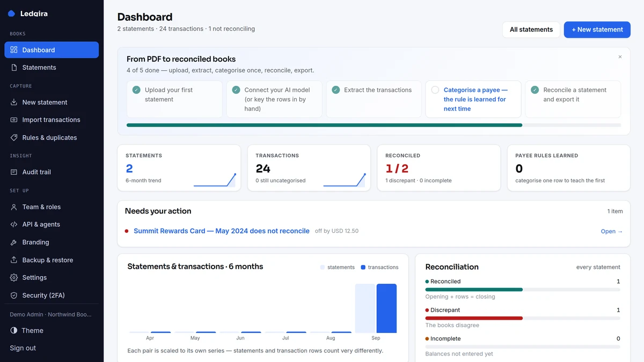Click the Transactions card sparkline chart
Screen dimensions: 644x362
[345, 180]
